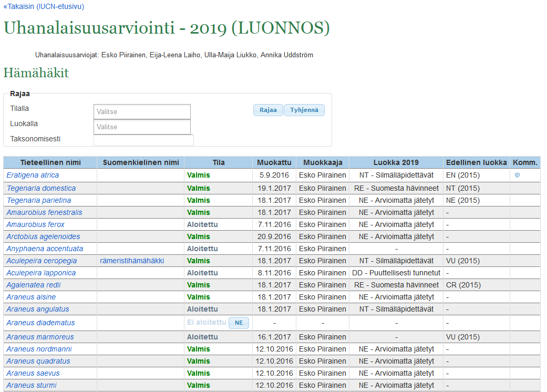Viewport: 547px width, 392px height.
Task: Open the Anyphaena accentuata species link
Action: tap(45, 249)
